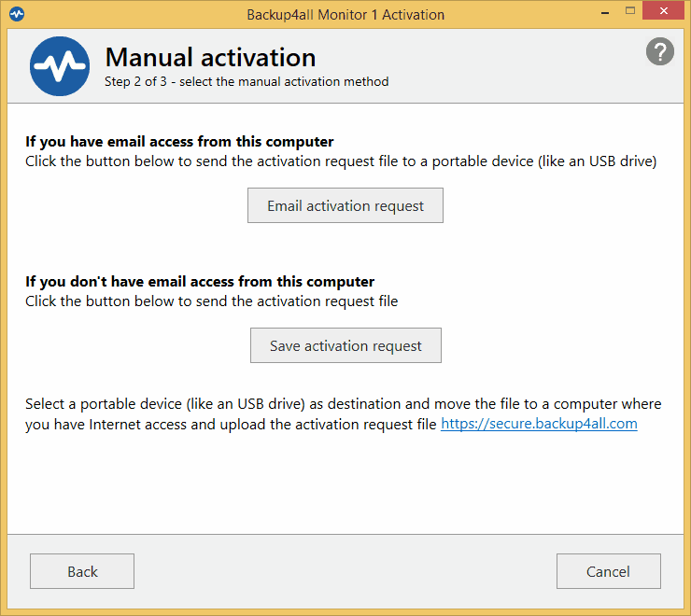
Task: Go Back to the previous step
Action: coord(82,571)
